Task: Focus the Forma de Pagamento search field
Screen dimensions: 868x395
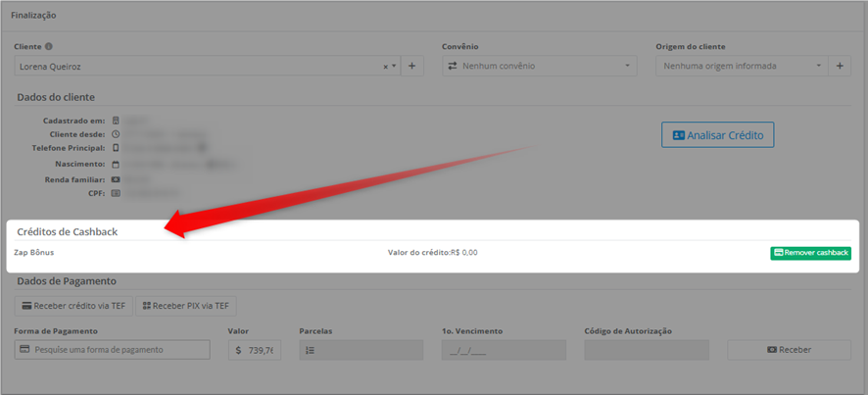Action: 113,350
